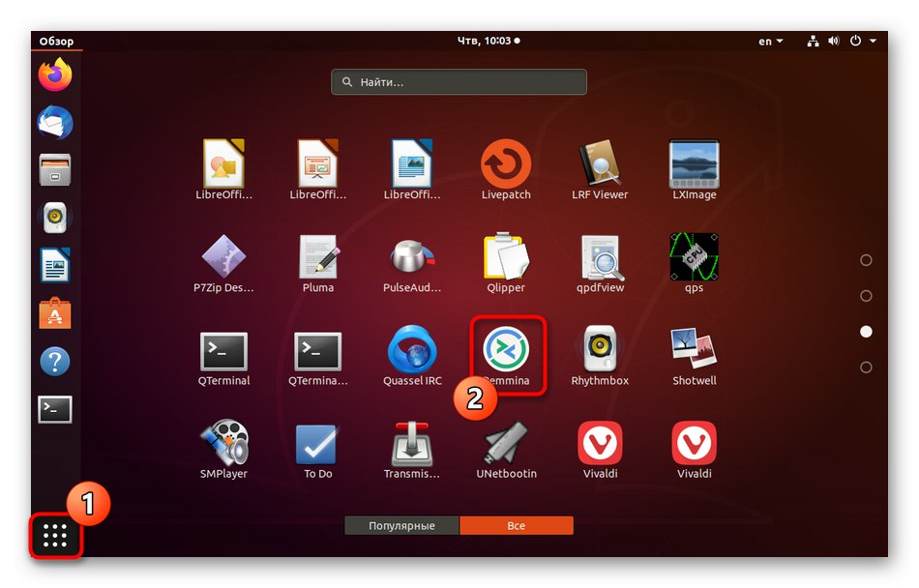Open QTerminal app
919x588 pixels.
click(223, 357)
